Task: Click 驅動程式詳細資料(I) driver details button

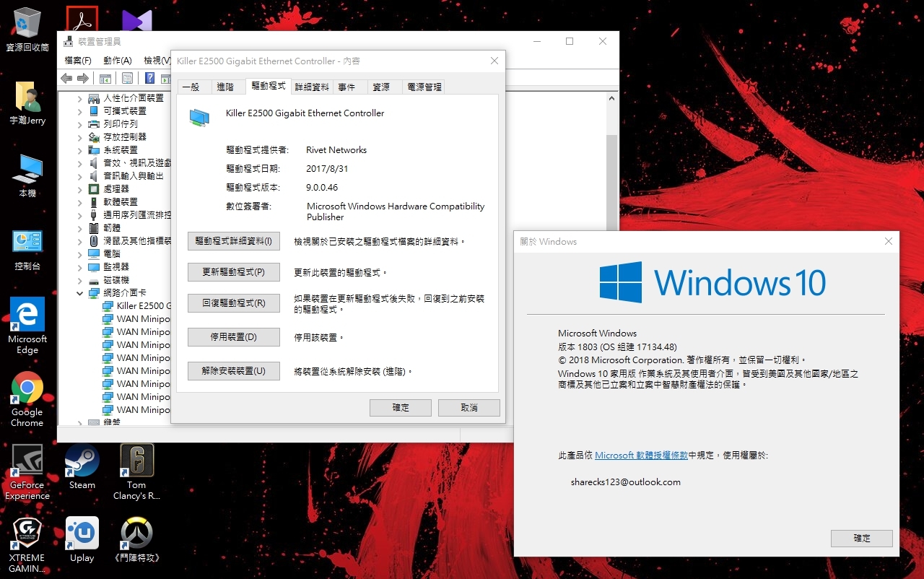Action: [x=234, y=241]
